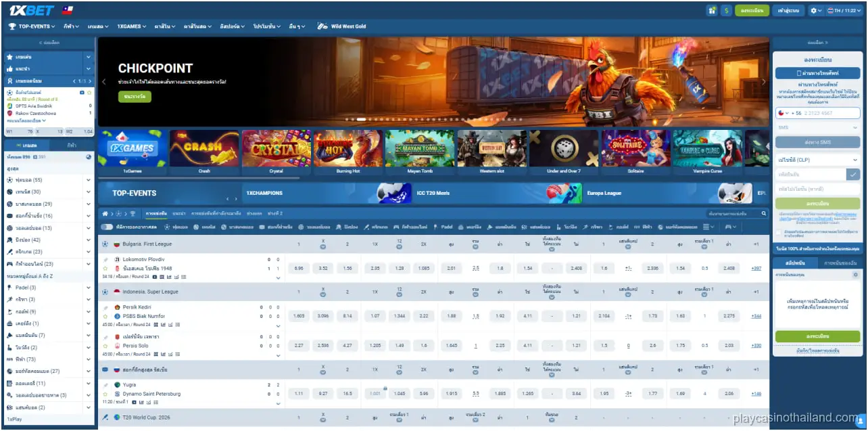
Task: Open currency dropdown showing (CLP)
Action: [818, 160]
